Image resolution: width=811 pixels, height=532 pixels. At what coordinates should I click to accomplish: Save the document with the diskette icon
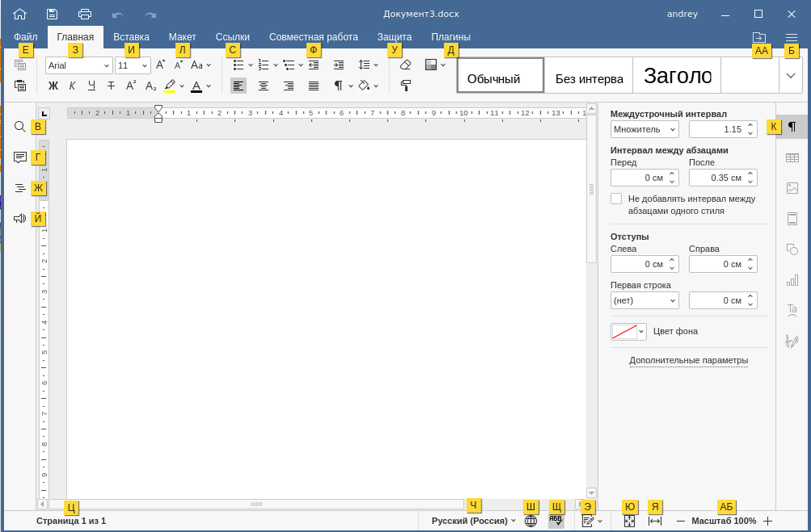pos(52,14)
